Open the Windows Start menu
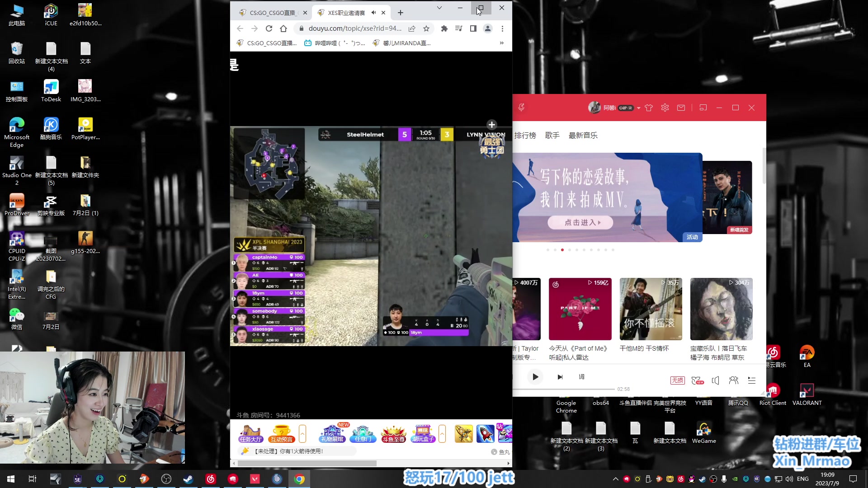The height and width of the screenshot is (488, 868). point(11,479)
